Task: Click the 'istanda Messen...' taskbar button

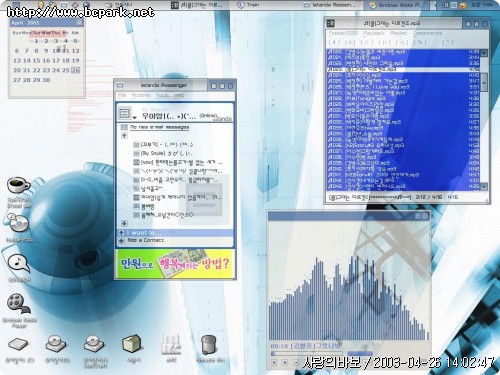Action: pos(329,5)
